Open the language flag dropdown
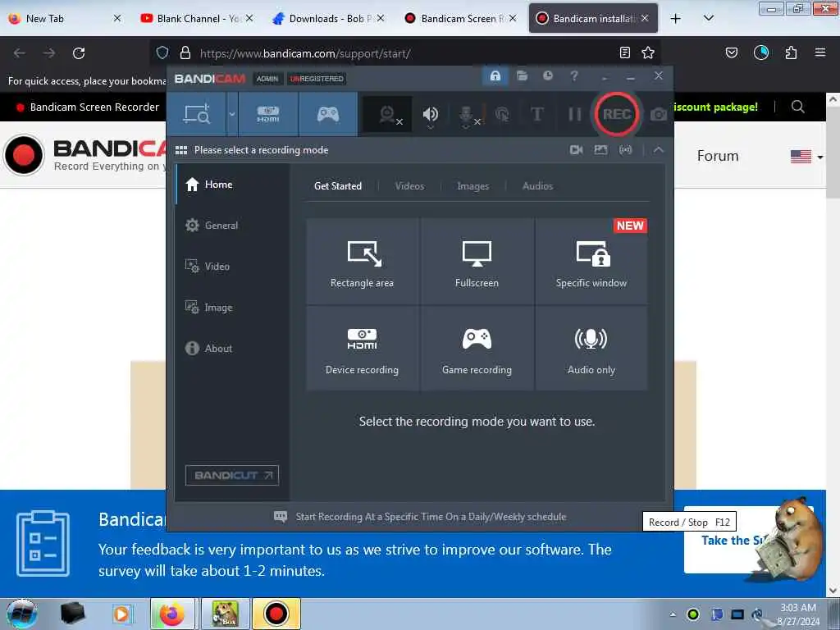The height and width of the screenshot is (630, 840). point(807,157)
